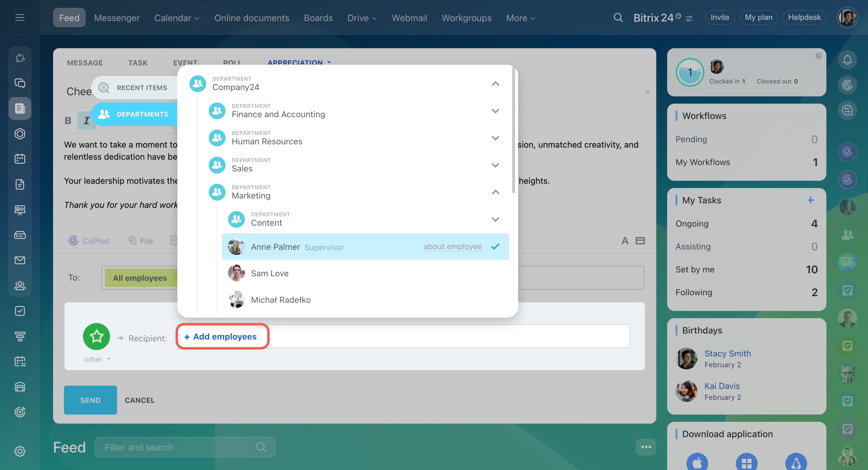
Task: Toggle italic formatting button
Action: pyautogui.click(x=86, y=121)
